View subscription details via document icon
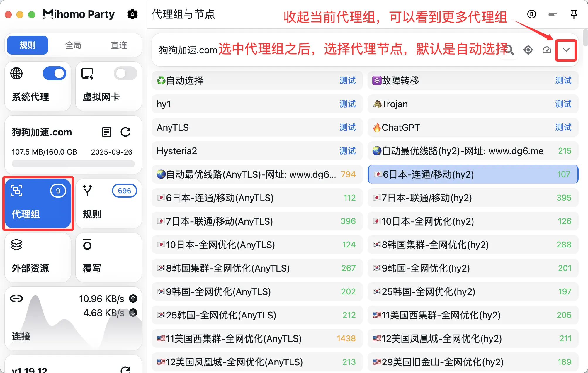The height and width of the screenshot is (373, 588). tap(106, 132)
